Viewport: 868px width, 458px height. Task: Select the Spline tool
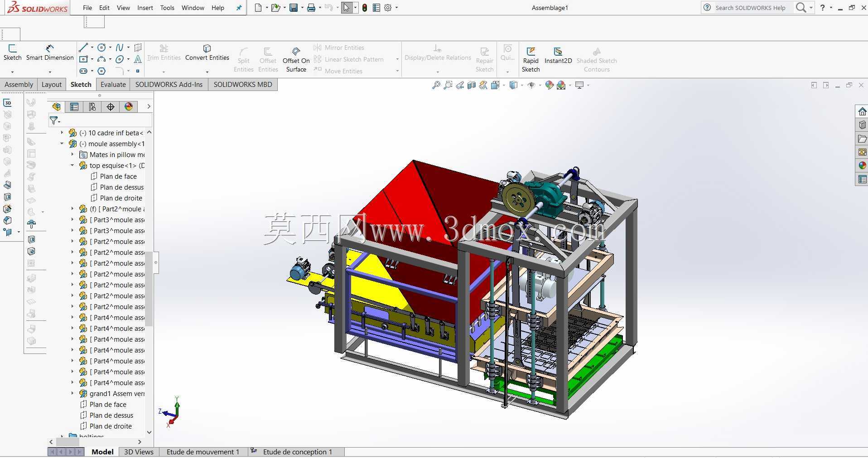(x=120, y=48)
